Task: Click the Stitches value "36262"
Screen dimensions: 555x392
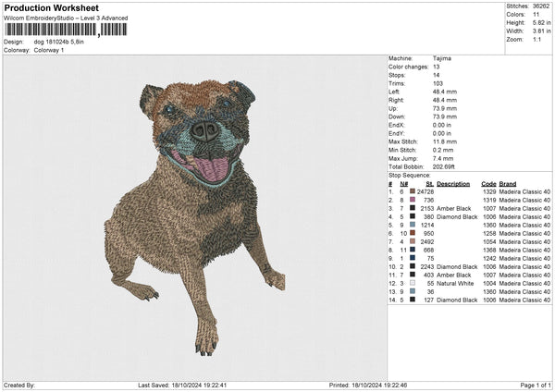Action: 541,6
